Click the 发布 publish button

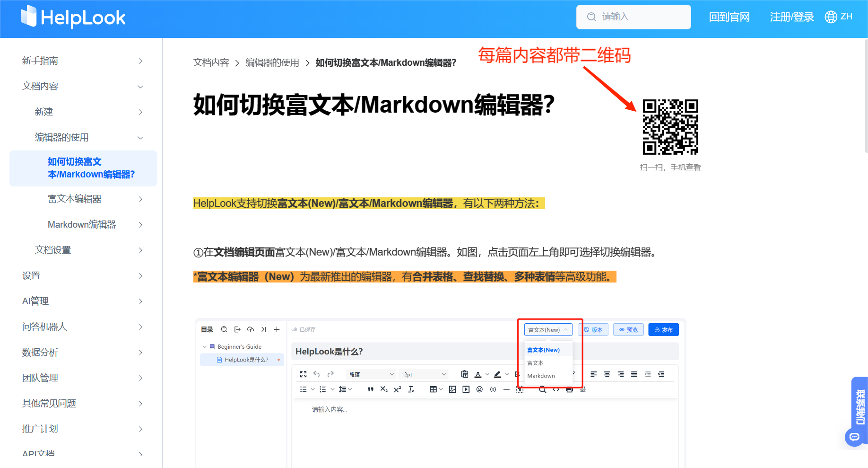click(663, 329)
